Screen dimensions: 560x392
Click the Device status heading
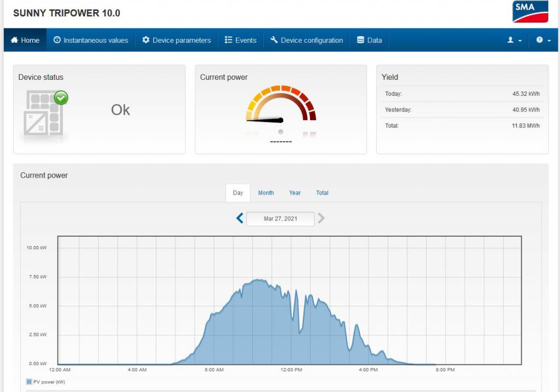point(40,77)
